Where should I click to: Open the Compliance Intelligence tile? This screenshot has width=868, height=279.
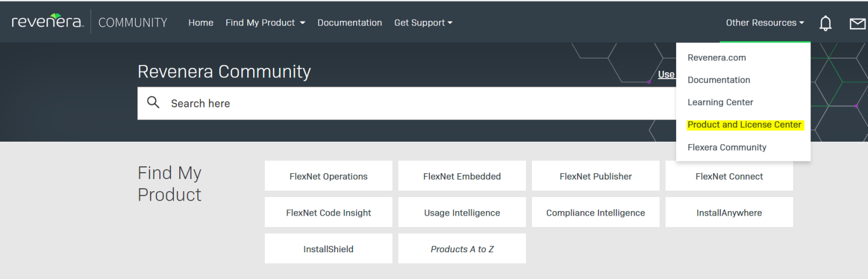(x=596, y=213)
